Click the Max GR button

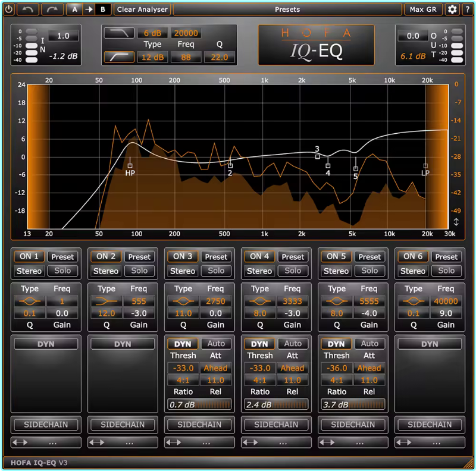(x=423, y=10)
